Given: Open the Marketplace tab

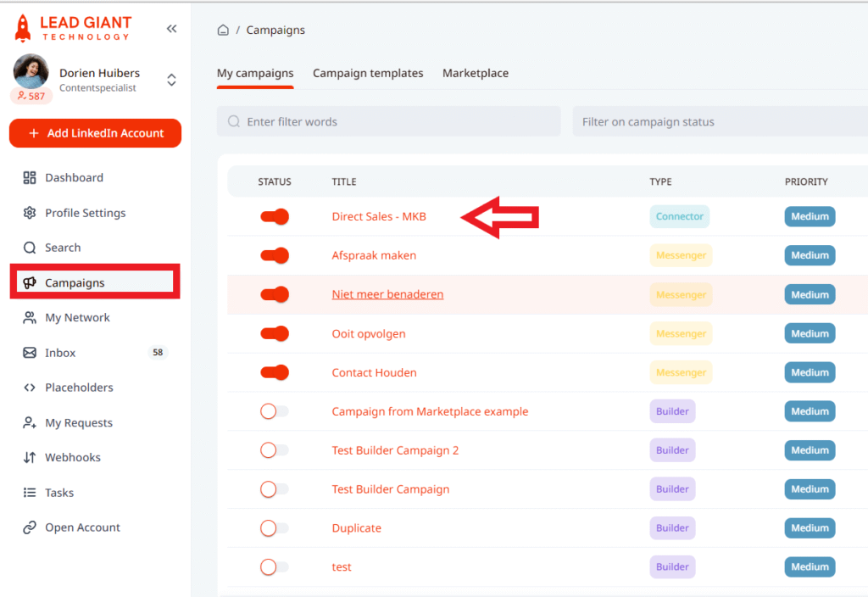Looking at the screenshot, I should point(476,74).
